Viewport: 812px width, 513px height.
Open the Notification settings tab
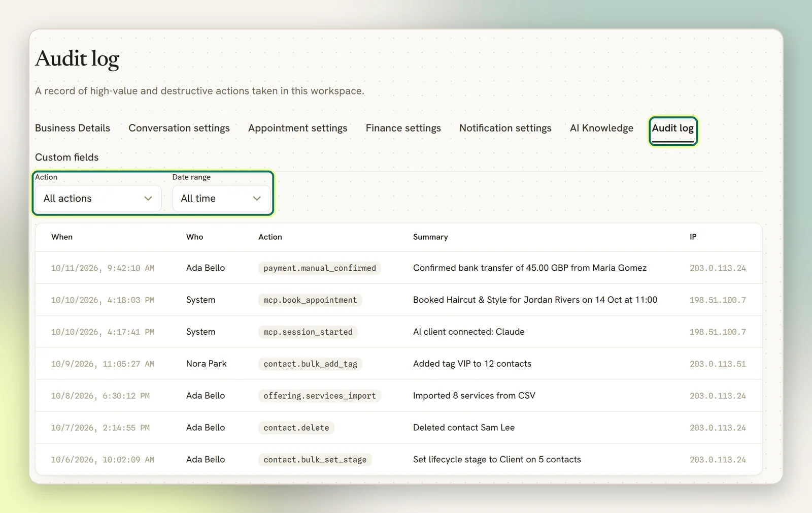[505, 128]
